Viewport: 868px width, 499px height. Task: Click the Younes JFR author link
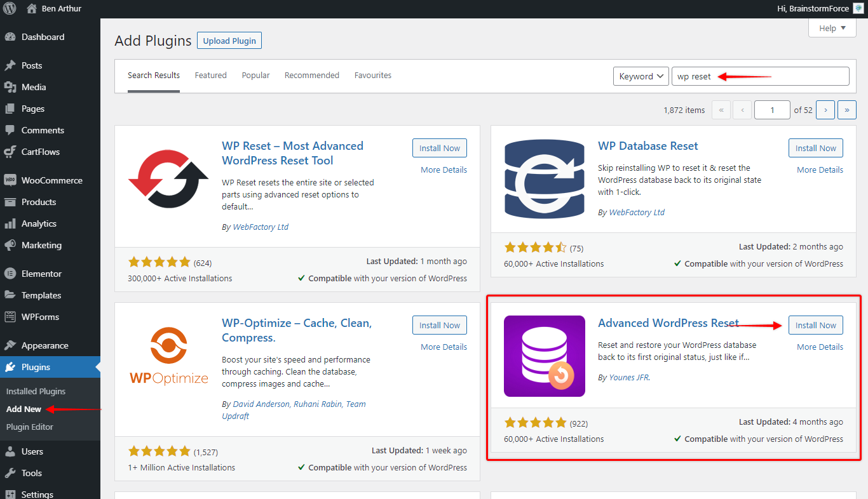click(629, 377)
